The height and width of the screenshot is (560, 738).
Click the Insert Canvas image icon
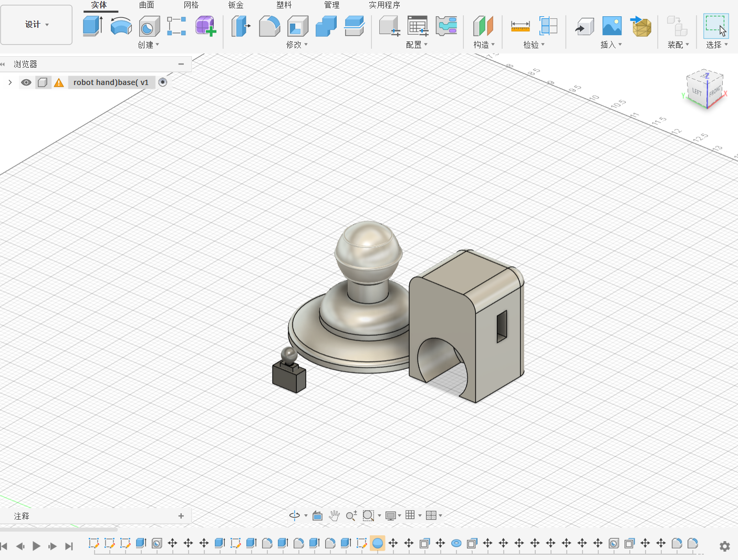[612, 26]
